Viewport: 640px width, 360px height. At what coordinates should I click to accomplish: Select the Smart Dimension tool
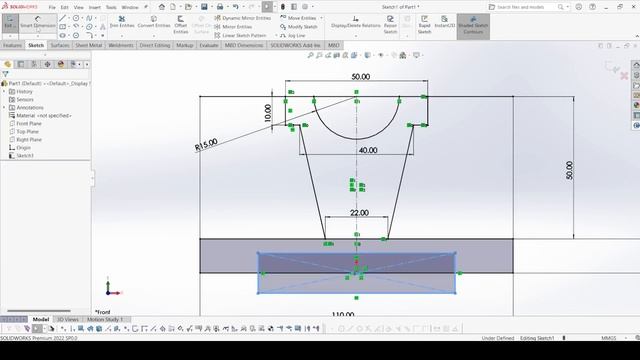[38, 22]
